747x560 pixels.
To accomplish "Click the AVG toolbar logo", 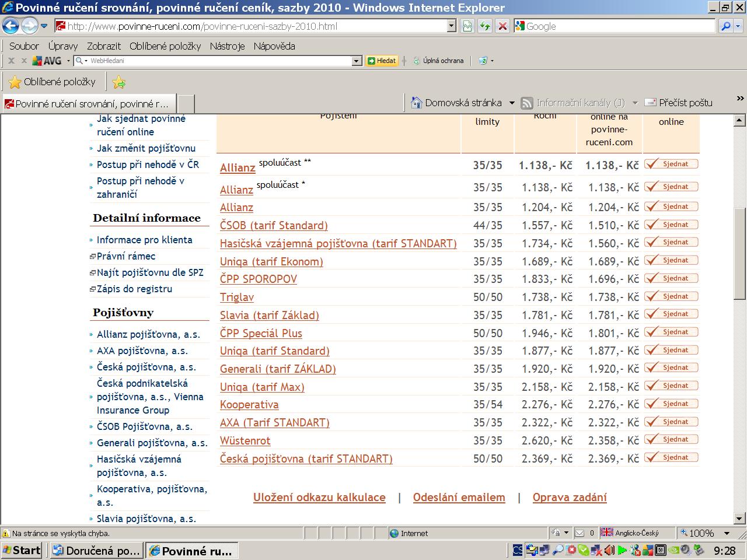I will point(46,61).
